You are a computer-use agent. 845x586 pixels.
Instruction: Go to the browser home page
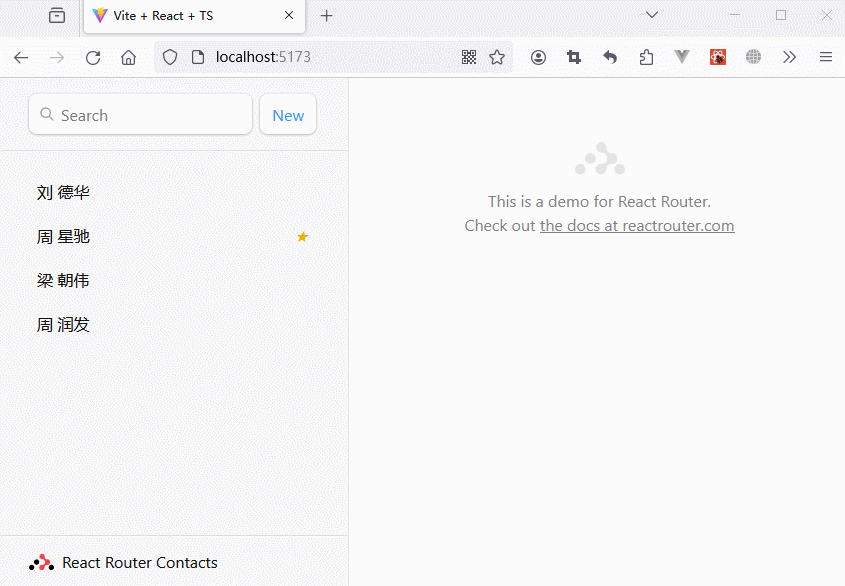128,58
